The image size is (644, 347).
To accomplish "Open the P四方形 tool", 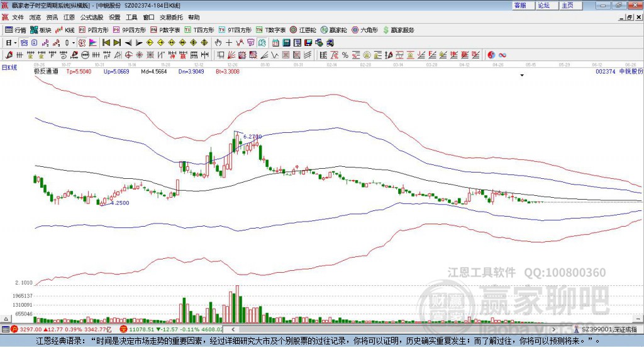I will pyautogui.click(x=94, y=30).
